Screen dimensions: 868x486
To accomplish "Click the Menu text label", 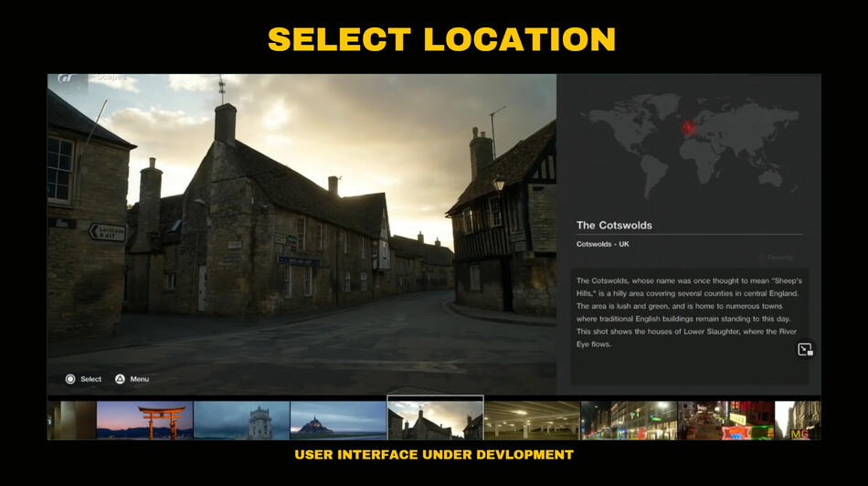I will [139, 379].
